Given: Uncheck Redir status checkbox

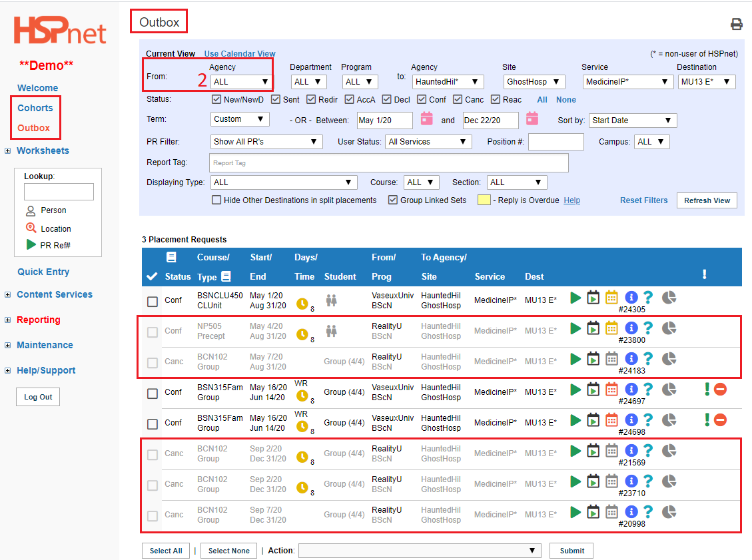Looking at the screenshot, I should coord(311,99).
